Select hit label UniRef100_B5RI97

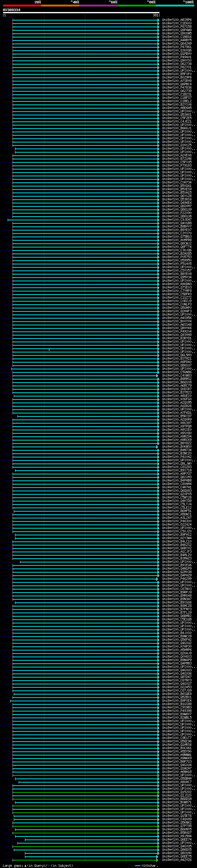point(176,416)
